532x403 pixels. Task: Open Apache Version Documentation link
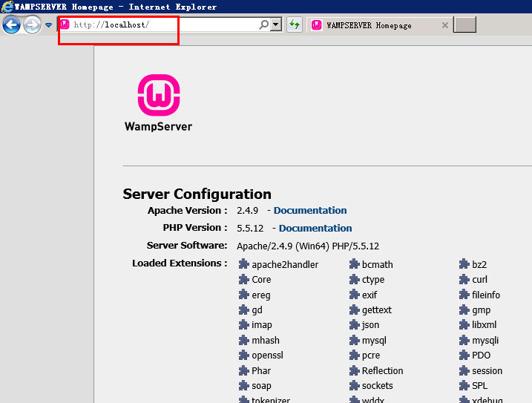(x=310, y=211)
